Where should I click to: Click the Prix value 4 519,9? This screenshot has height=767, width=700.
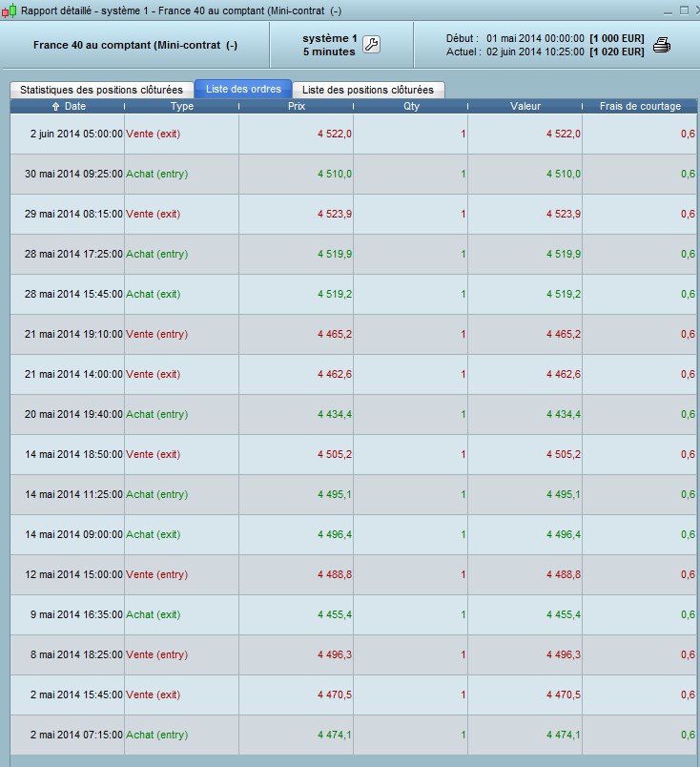tap(335, 254)
